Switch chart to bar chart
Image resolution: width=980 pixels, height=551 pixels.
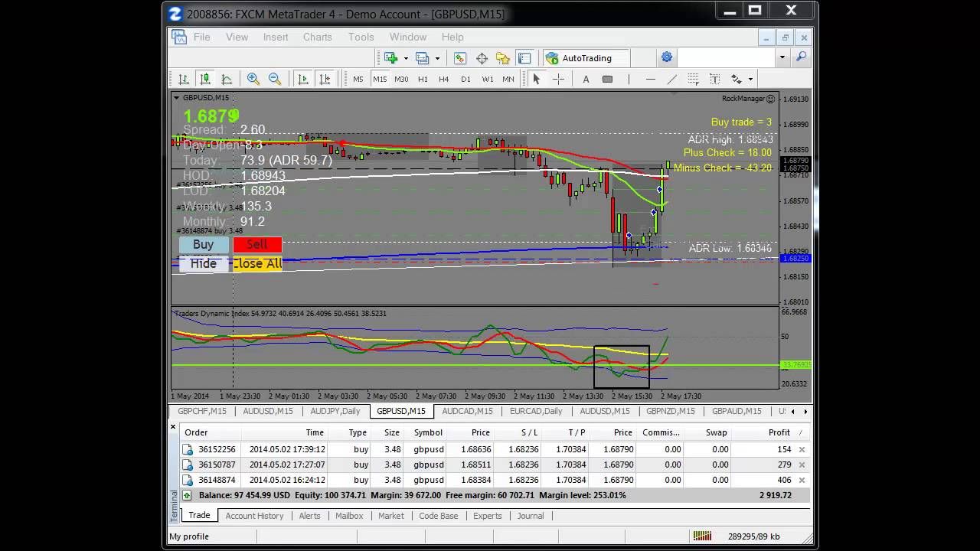(x=184, y=79)
